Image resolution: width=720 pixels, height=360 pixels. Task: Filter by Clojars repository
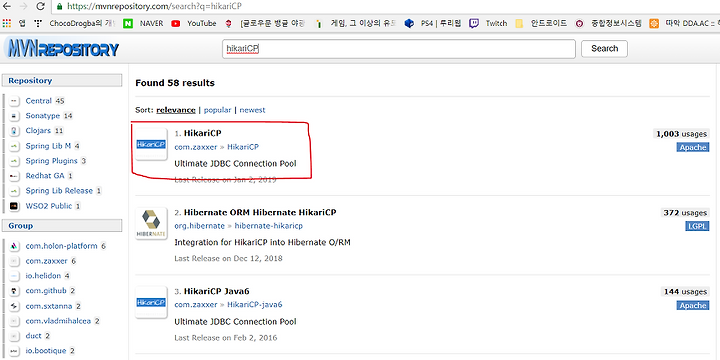coord(38,131)
